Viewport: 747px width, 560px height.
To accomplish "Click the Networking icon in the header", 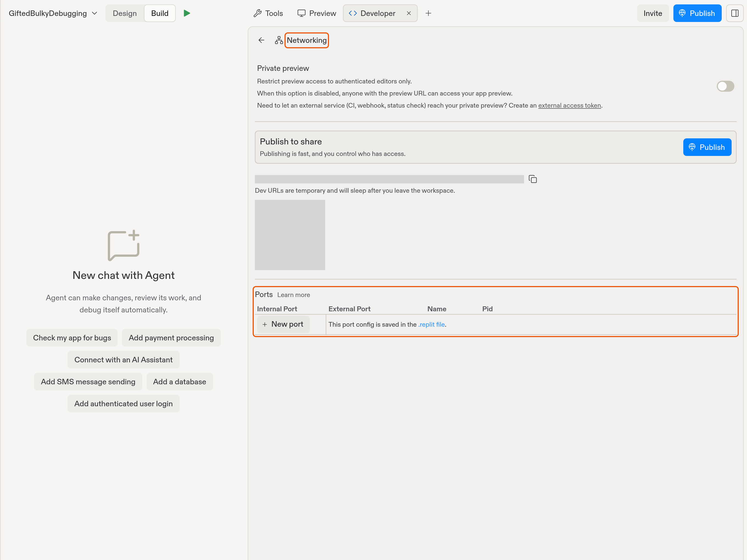I will [x=278, y=40].
